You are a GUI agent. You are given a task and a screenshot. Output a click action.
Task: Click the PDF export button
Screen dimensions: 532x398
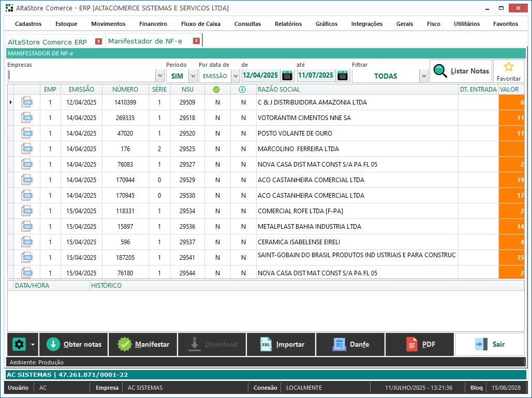tap(420, 344)
